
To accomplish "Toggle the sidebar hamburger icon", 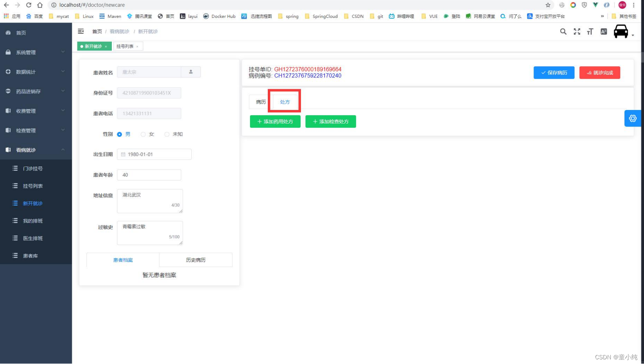I will 81,31.
